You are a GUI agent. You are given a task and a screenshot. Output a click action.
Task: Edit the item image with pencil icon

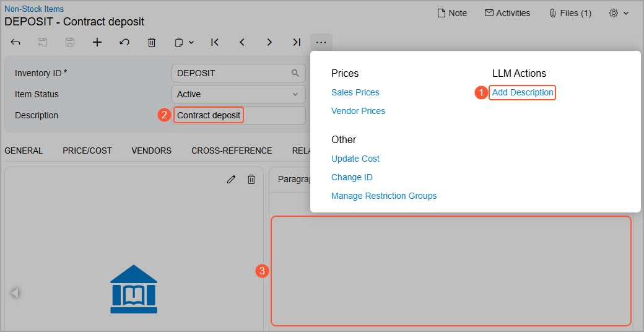pos(232,179)
